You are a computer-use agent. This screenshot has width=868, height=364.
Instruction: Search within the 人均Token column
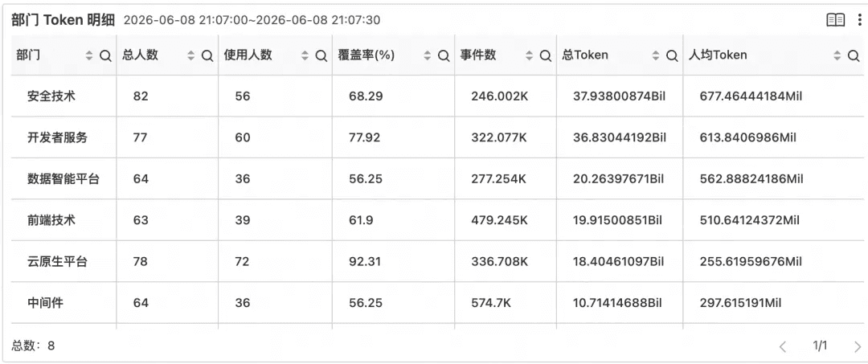click(x=854, y=56)
